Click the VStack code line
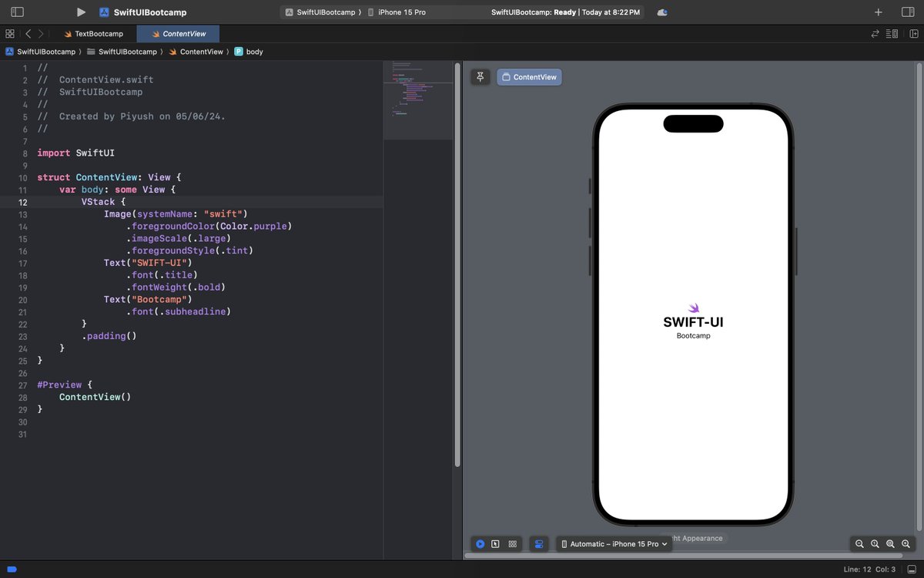 tap(103, 202)
